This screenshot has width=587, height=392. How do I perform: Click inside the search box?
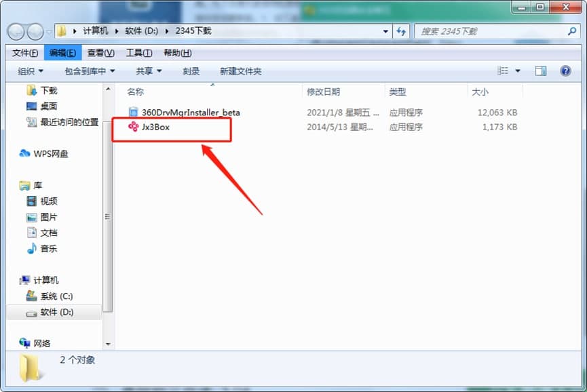495,31
